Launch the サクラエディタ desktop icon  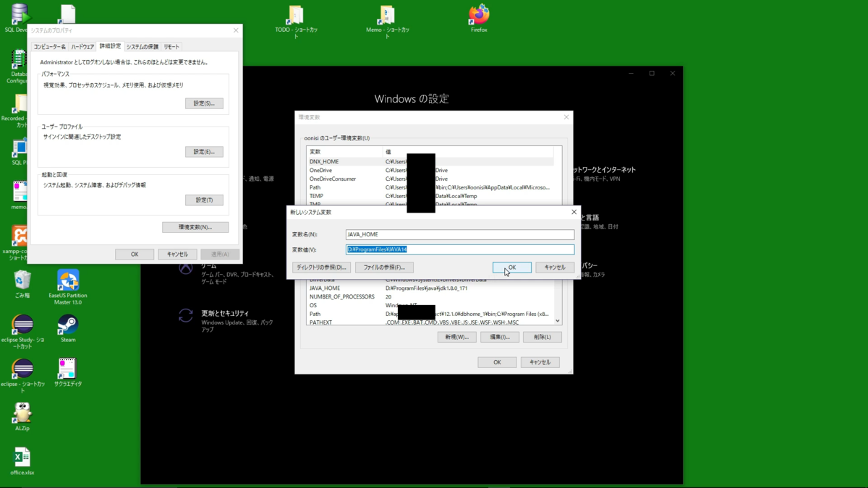[x=68, y=372]
